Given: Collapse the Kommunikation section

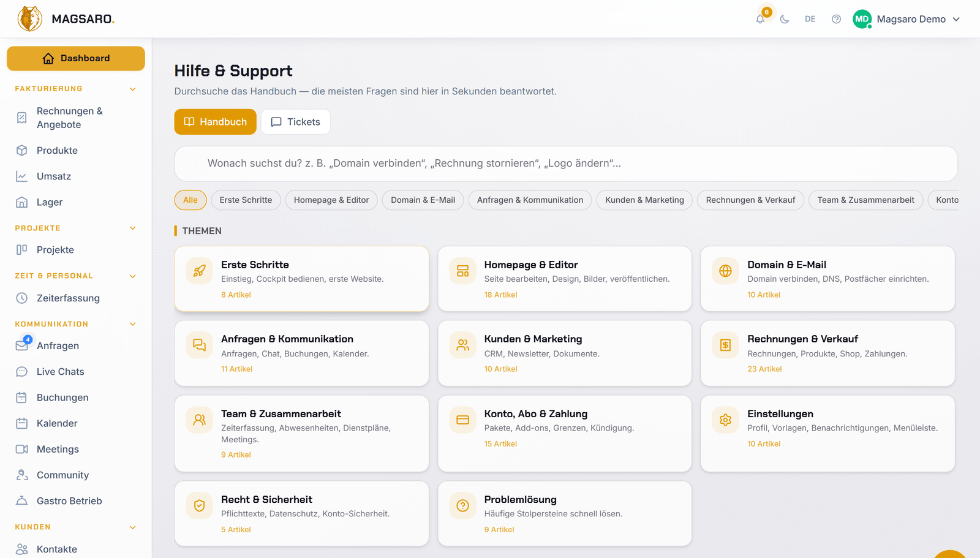Looking at the screenshot, I should click(x=133, y=324).
